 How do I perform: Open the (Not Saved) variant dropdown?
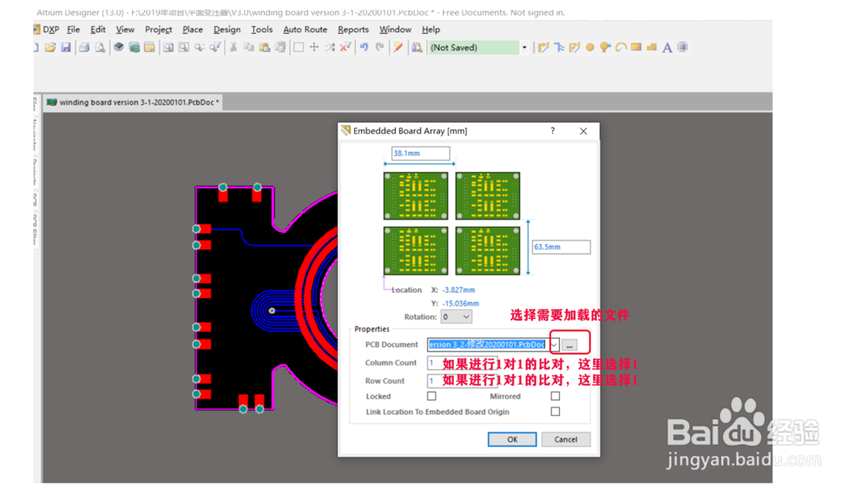524,48
